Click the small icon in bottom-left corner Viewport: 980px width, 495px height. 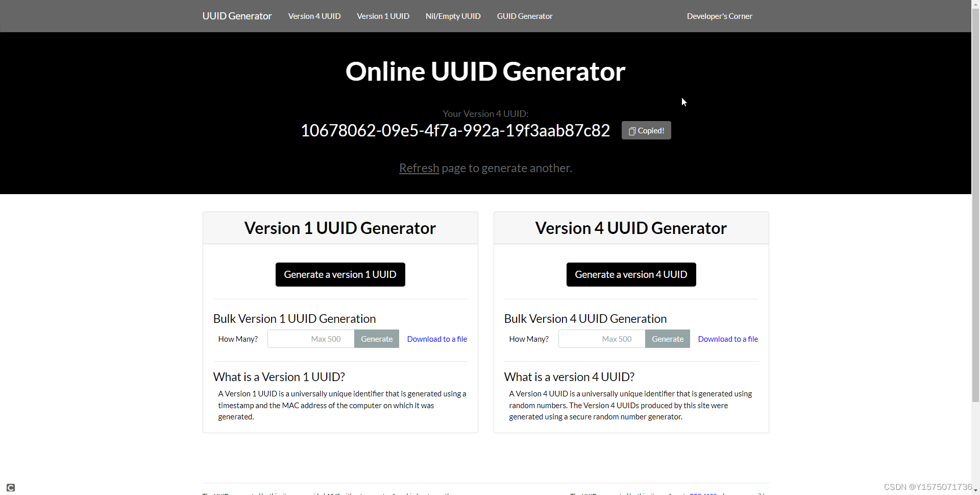[11, 487]
